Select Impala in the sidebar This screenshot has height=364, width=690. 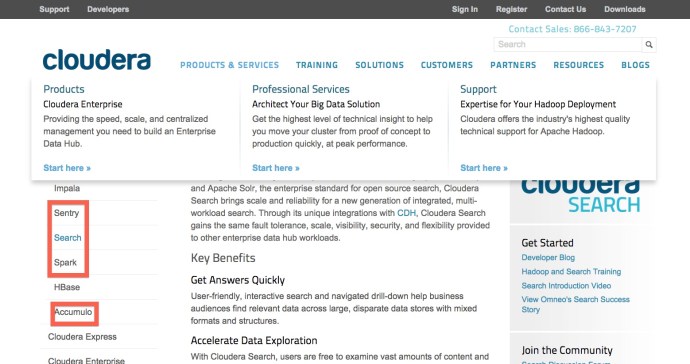pyautogui.click(x=67, y=188)
